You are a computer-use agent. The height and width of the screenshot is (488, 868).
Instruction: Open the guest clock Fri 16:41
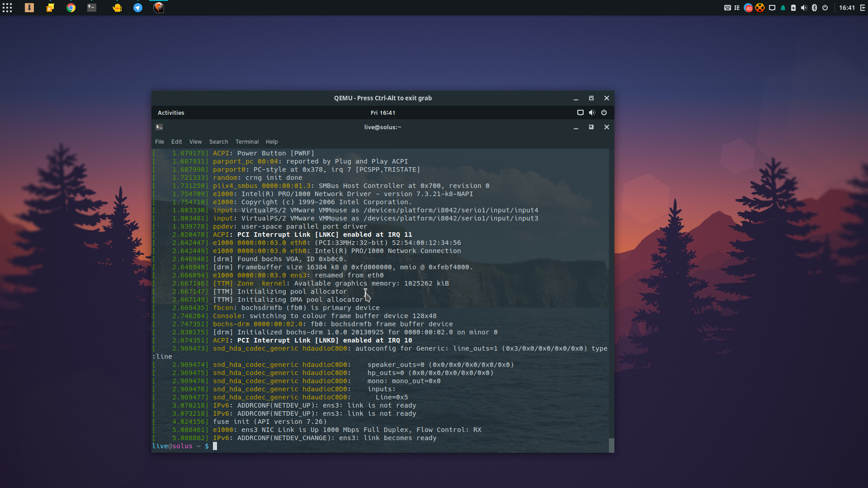point(383,113)
